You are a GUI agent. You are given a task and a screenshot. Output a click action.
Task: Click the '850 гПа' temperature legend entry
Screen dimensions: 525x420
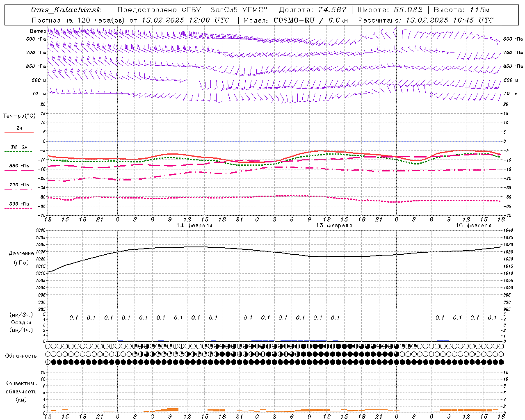pos(19,166)
